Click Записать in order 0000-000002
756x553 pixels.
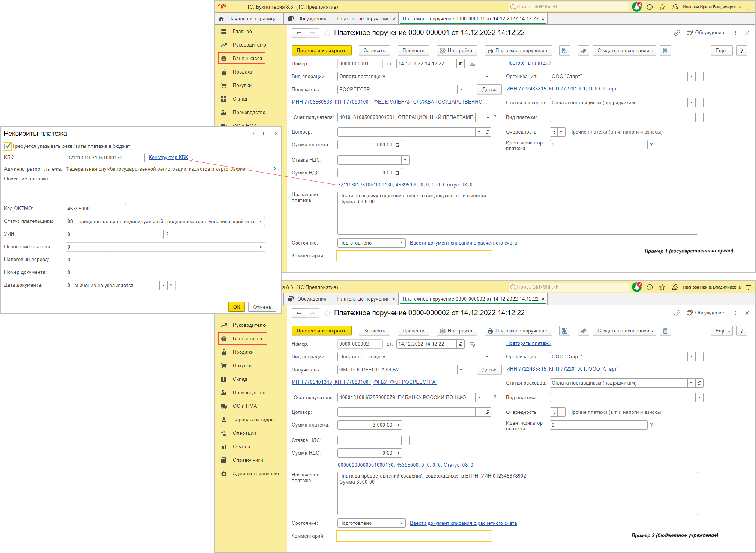(x=374, y=331)
